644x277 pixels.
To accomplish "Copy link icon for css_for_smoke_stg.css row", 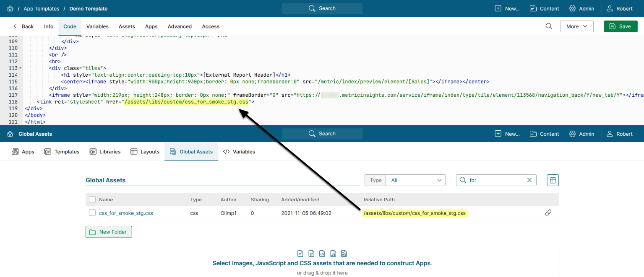I will [548, 213].
